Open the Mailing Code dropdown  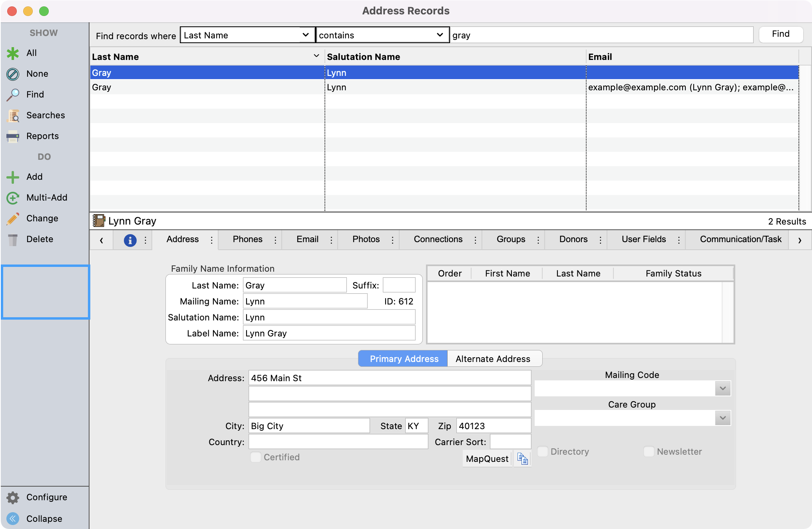[x=722, y=388]
